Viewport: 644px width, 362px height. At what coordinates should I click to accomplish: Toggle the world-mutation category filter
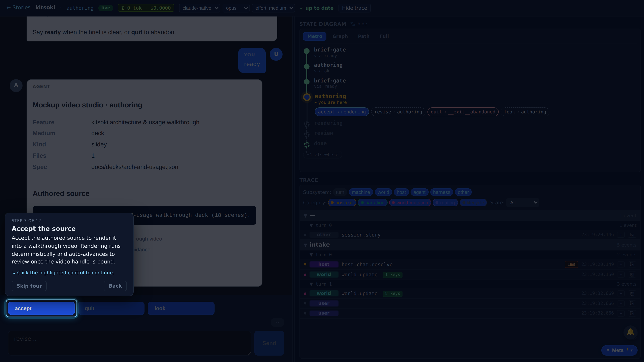pyautogui.click(x=410, y=203)
